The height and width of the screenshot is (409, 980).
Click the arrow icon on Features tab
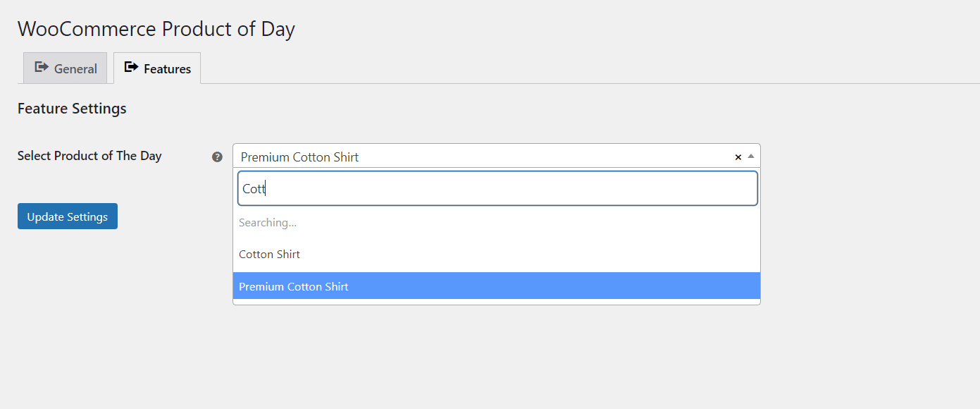coord(131,68)
